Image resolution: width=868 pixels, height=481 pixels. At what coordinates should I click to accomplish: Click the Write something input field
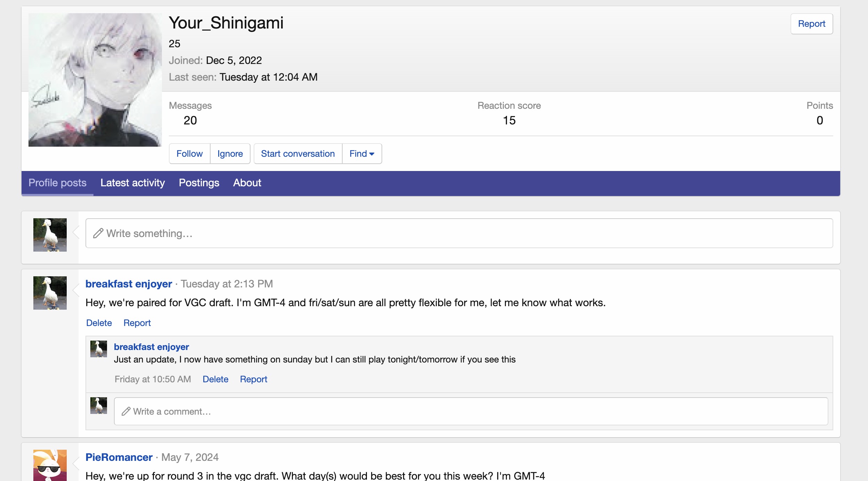point(459,233)
